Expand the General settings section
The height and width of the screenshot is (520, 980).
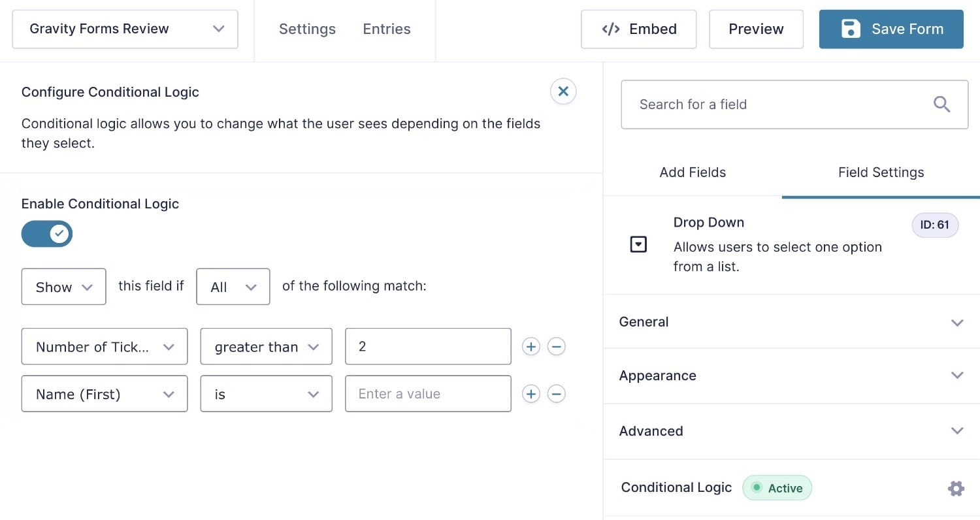tap(791, 322)
